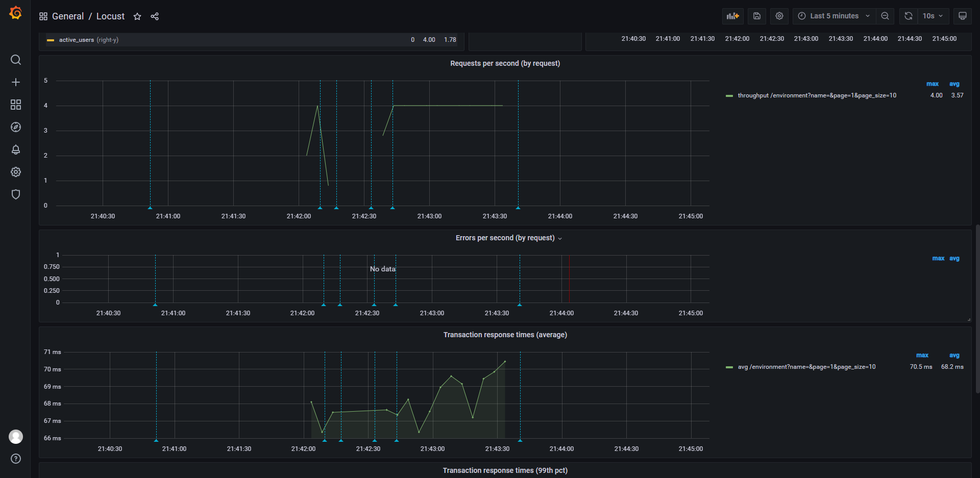
Task: Open the user profile avatar
Action: 16,437
